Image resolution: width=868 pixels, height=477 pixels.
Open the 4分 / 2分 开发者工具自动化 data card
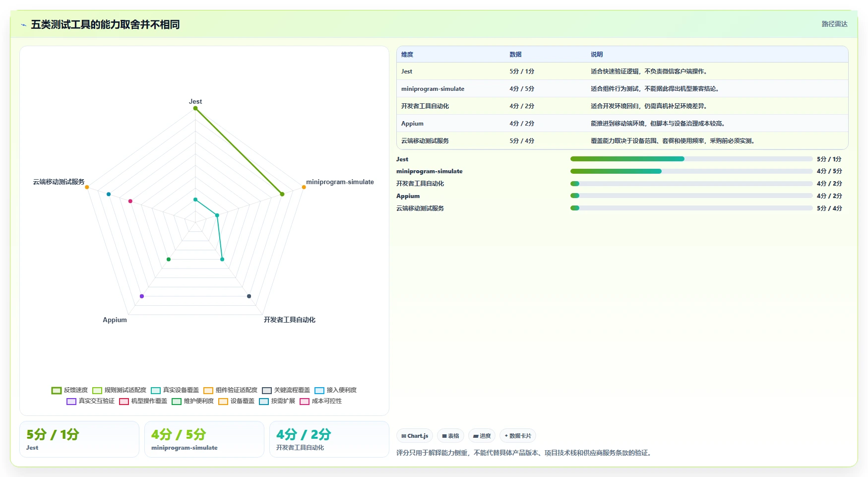(329, 439)
